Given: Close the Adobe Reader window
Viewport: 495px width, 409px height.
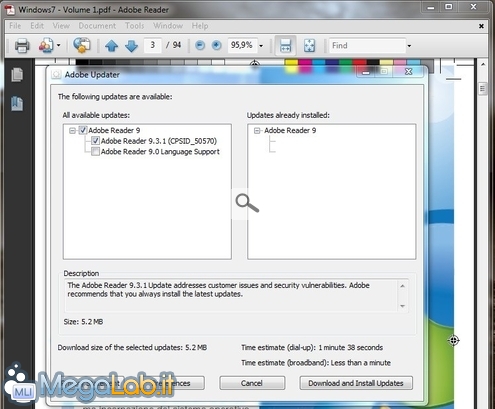Looking at the screenshot, I should pyautogui.click(x=473, y=7).
